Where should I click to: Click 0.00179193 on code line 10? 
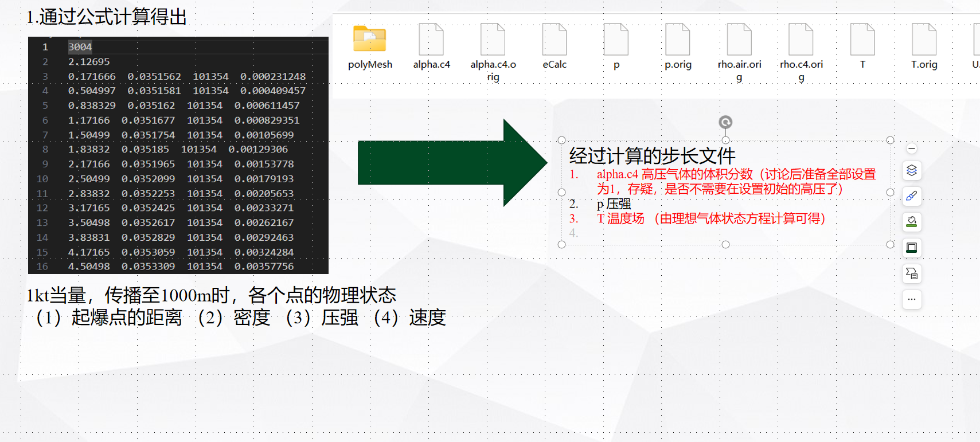coord(264,179)
